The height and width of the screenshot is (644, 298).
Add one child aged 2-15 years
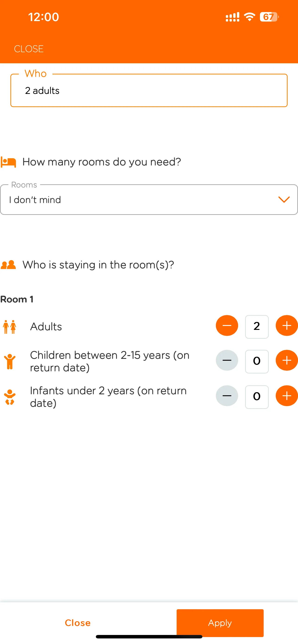tap(286, 360)
